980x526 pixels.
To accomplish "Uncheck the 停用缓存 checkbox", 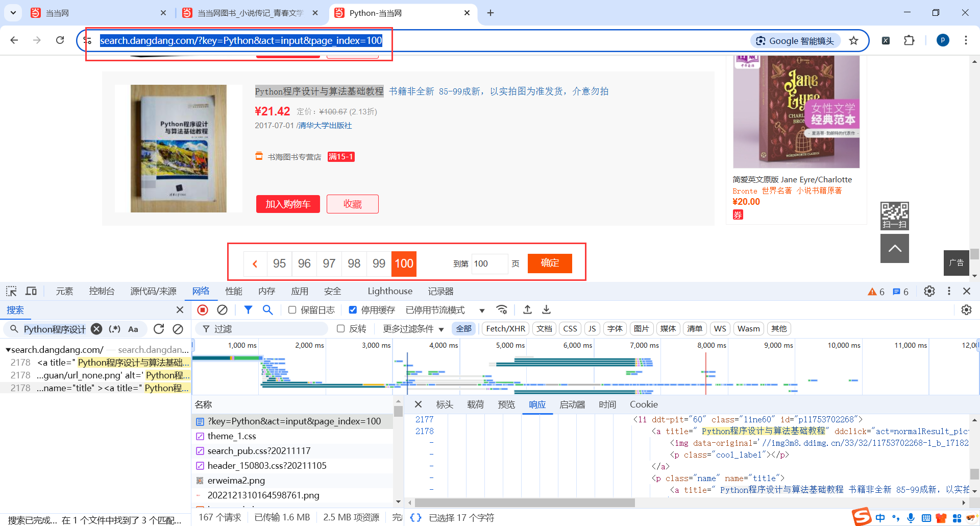I will (353, 310).
